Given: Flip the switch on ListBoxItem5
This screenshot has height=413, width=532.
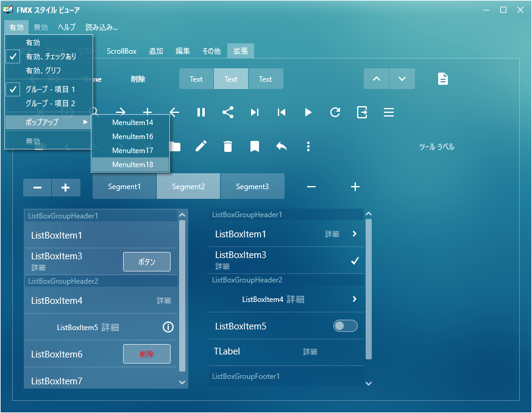Looking at the screenshot, I should pyautogui.click(x=345, y=326).
